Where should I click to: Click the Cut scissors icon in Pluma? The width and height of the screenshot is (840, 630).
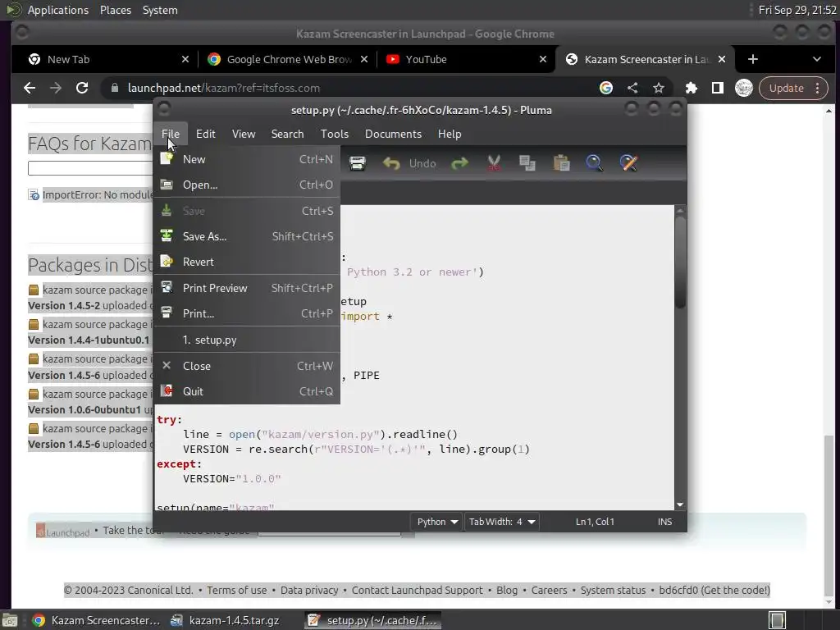tap(494, 163)
